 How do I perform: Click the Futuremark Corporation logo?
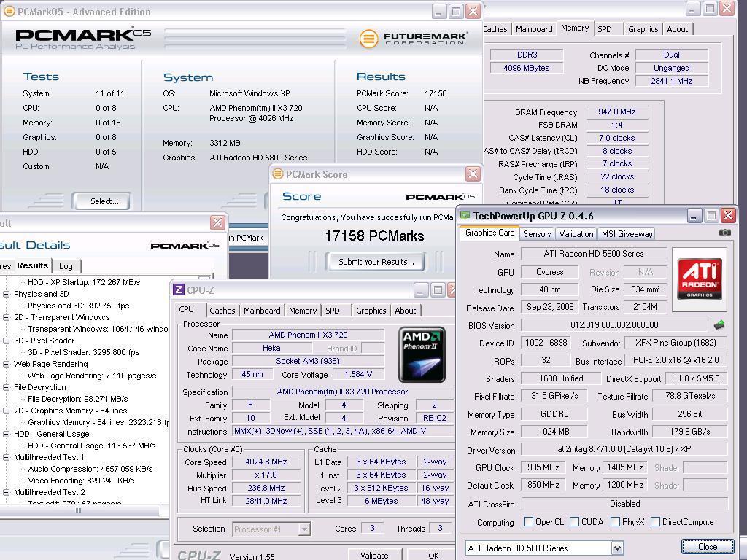coord(413,38)
